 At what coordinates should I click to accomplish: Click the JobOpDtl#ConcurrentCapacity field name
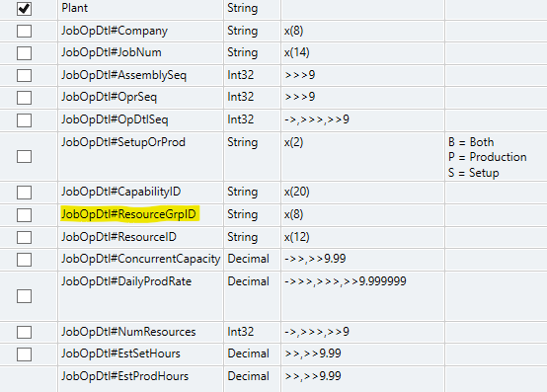pyautogui.click(x=141, y=259)
